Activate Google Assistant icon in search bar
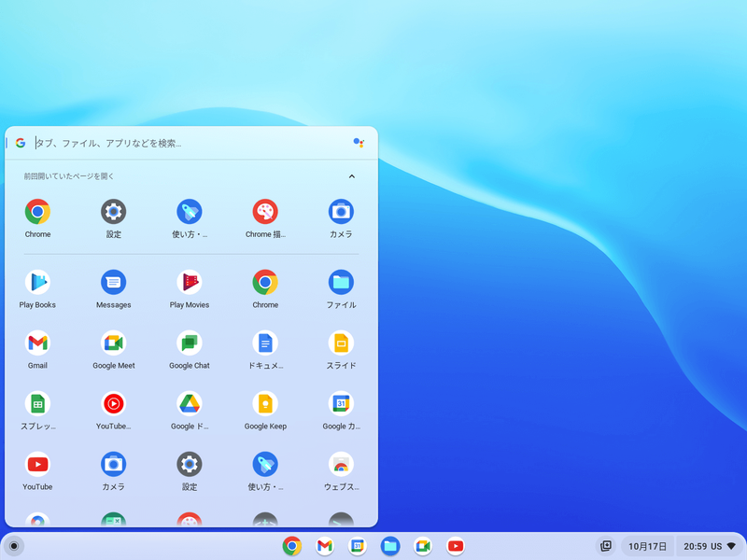The width and height of the screenshot is (747, 560). click(359, 143)
